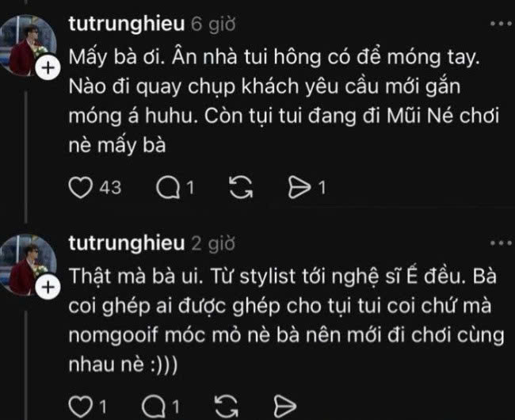Click the 6 giờ timestamp
This screenshot has height=420, width=515.
point(213,25)
